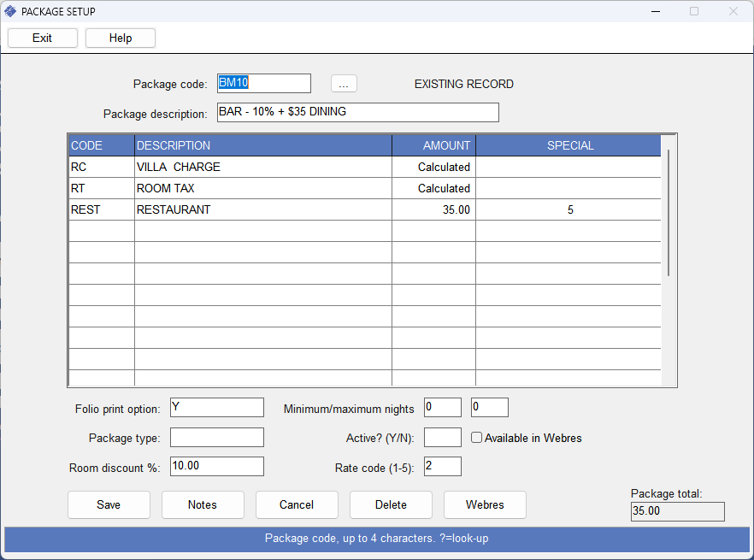The height and width of the screenshot is (560, 754).
Task: Click into the Package description field
Action: (356, 112)
